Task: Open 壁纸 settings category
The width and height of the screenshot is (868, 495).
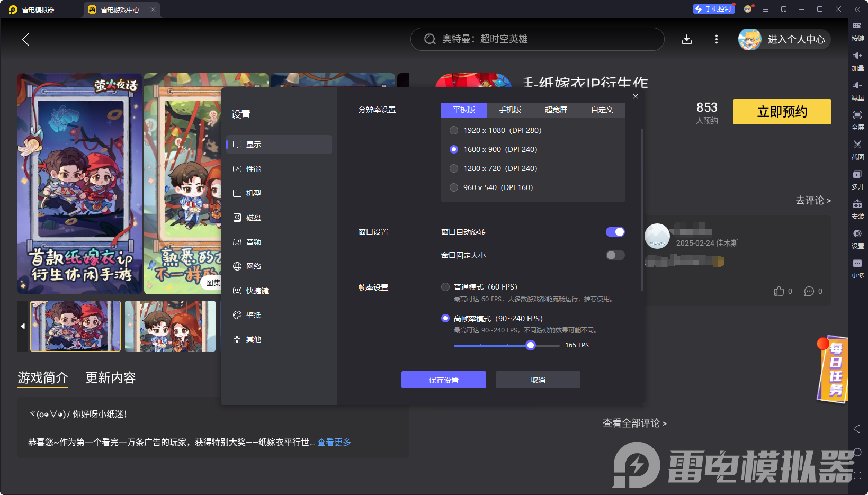Action: [279, 315]
